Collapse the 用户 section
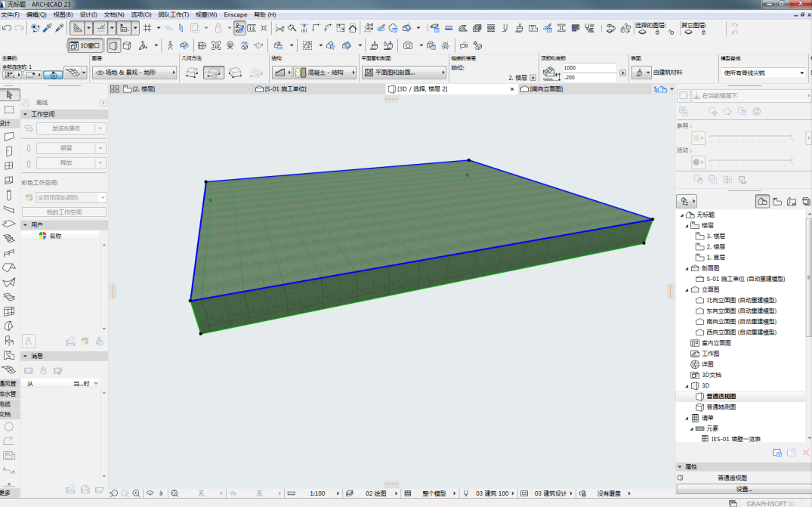The height and width of the screenshot is (507, 812). [x=25, y=224]
